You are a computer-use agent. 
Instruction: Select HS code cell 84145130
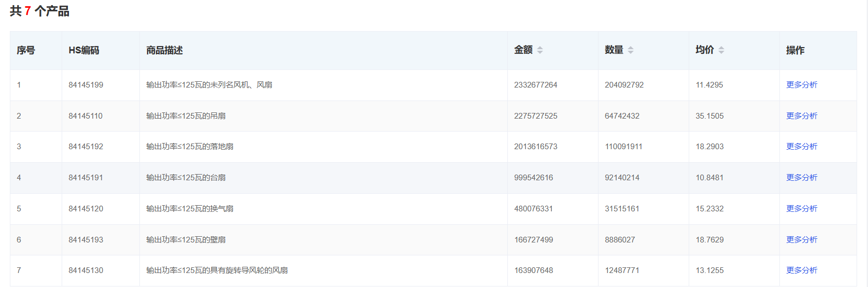[86, 270]
